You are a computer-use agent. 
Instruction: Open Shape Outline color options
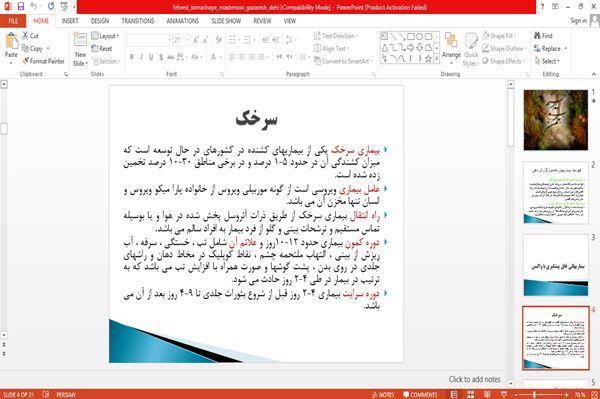click(504, 49)
